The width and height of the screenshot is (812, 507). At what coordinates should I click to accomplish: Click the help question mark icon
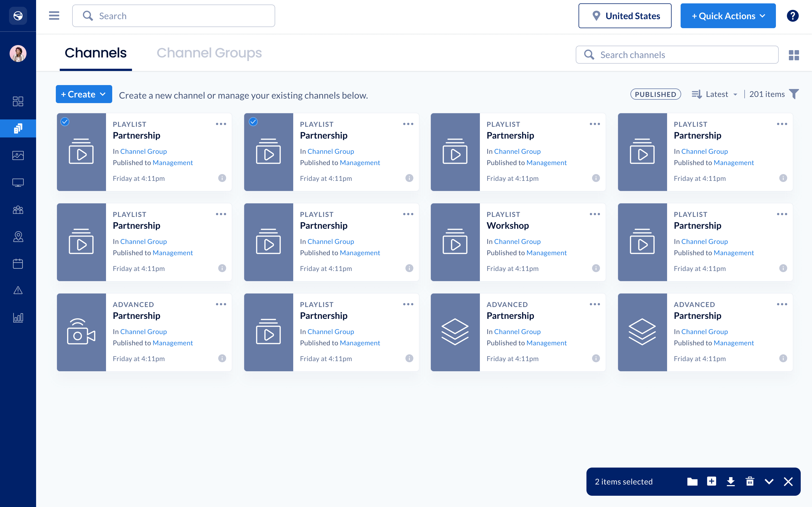point(793,16)
